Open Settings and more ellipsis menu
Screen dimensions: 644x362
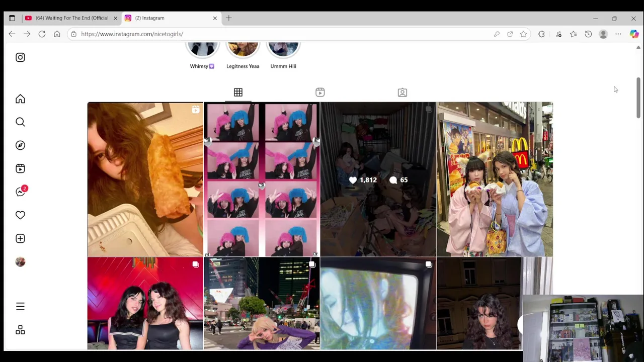(x=618, y=34)
